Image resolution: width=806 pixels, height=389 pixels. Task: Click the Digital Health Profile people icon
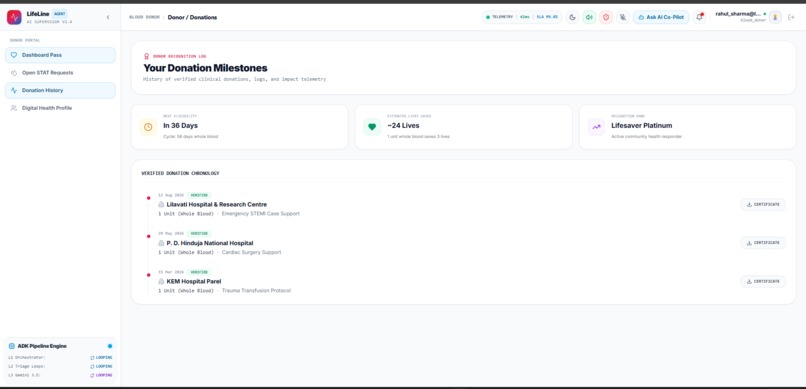(14, 108)
